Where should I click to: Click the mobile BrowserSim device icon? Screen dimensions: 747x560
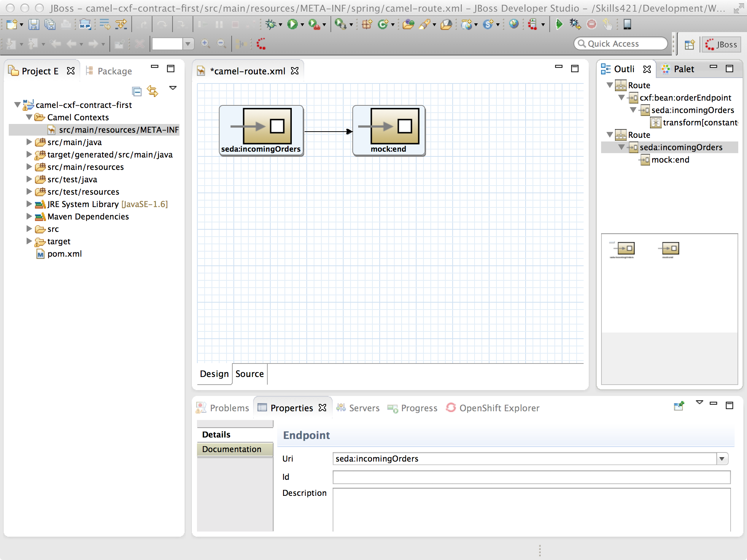coord(627,24)
